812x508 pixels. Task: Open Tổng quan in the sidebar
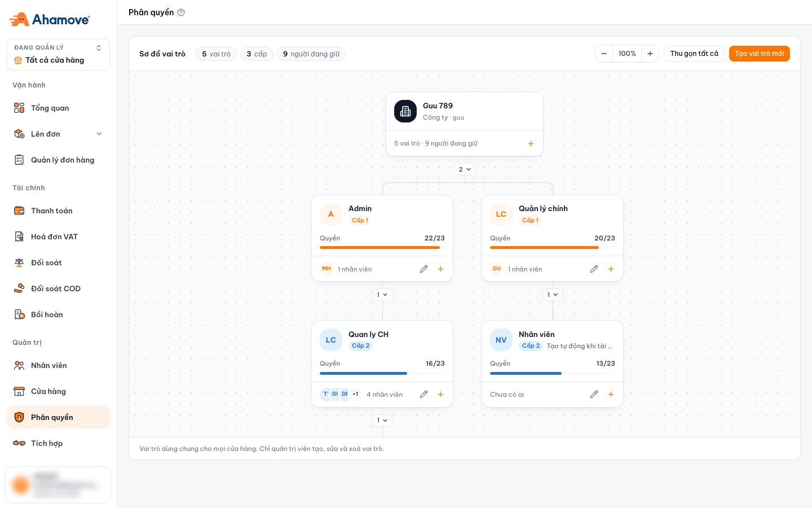pos(58,108)
